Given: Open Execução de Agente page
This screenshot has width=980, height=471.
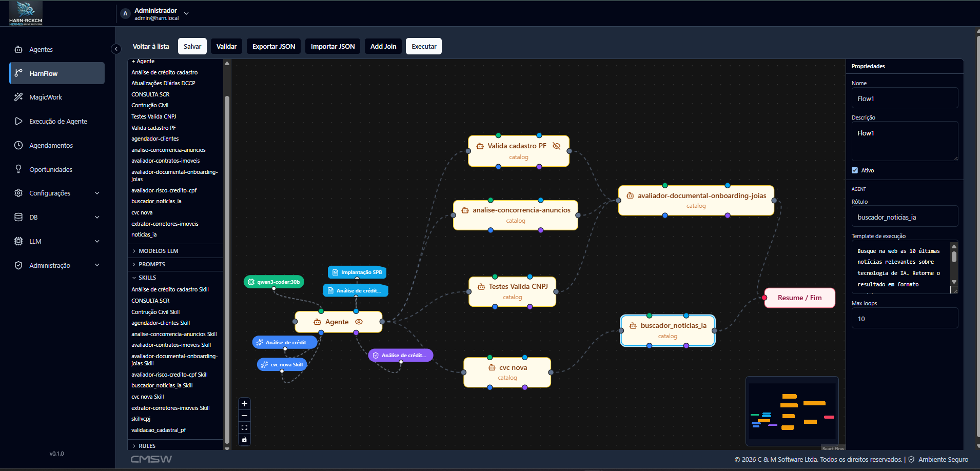Looking at the screenshot, I should pyautogui.click(x=58, y=121).
